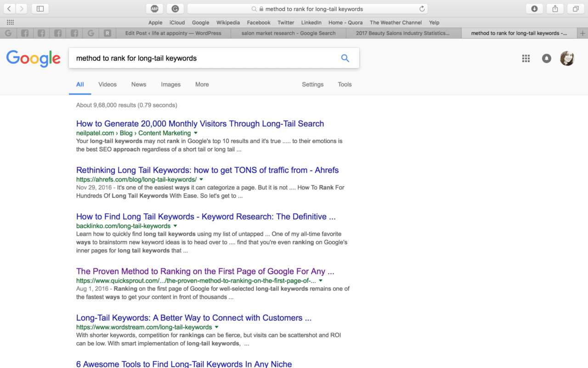Select the current long-tail keywords tab
The image size is (588, 368).
(520, 33)
